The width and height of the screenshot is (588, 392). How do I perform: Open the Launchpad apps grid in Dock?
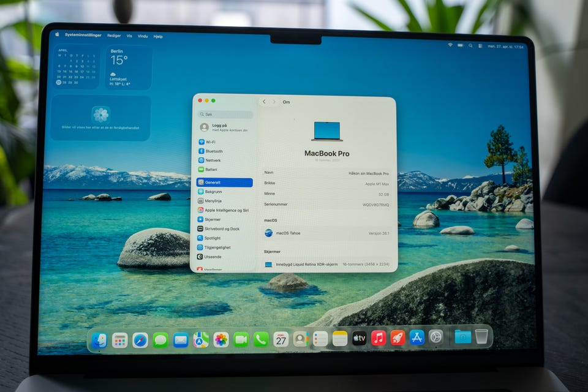(x=119, y=340)
